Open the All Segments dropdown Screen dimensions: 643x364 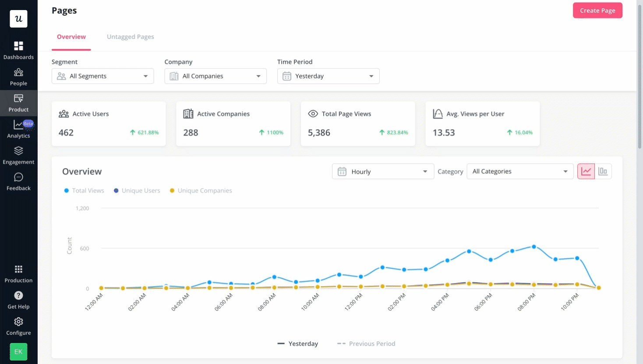pyautogui.click(x=102, y=76)
